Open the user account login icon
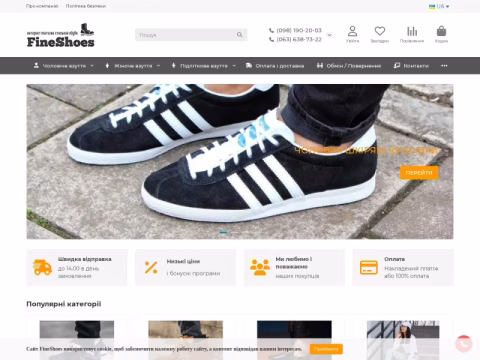Viewport: 480px width, 360px height. [x=352, y=31]
